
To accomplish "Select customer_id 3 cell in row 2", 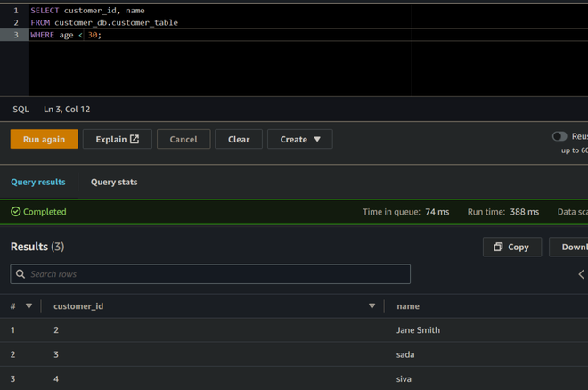I will point(56,354).
